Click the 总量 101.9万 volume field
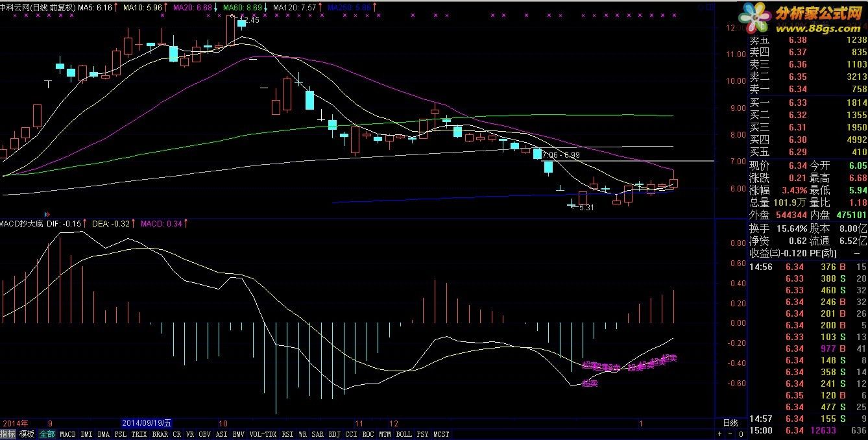The width and height of the screenshot is (868, 440). 778,202
